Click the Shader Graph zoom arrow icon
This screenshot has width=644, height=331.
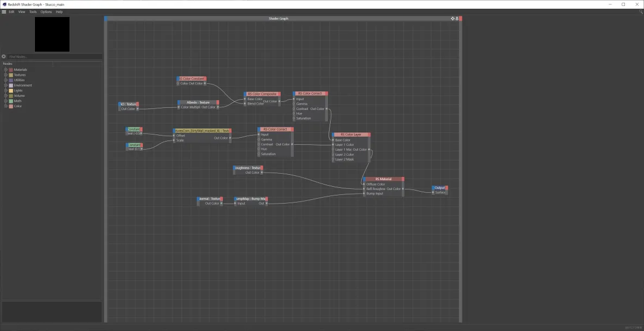pyautogui.click(x=457, y=19)
